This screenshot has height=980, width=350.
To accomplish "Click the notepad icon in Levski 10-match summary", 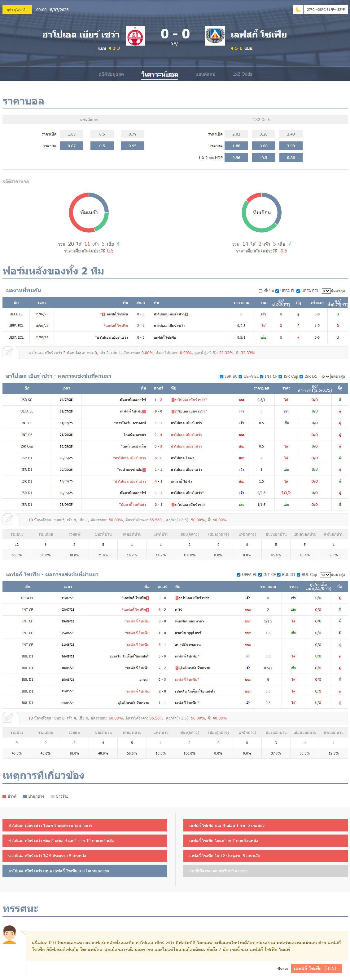I will point(8,717).
